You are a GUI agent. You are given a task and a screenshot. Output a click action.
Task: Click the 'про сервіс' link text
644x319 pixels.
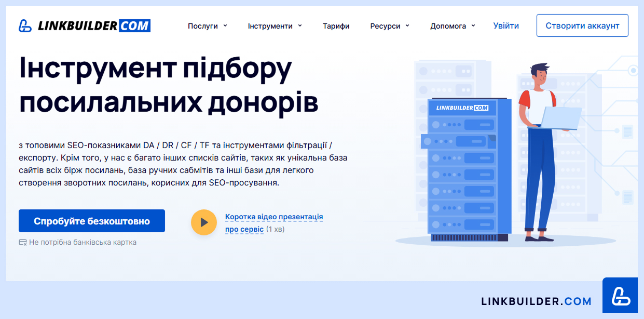click(244, 229)
